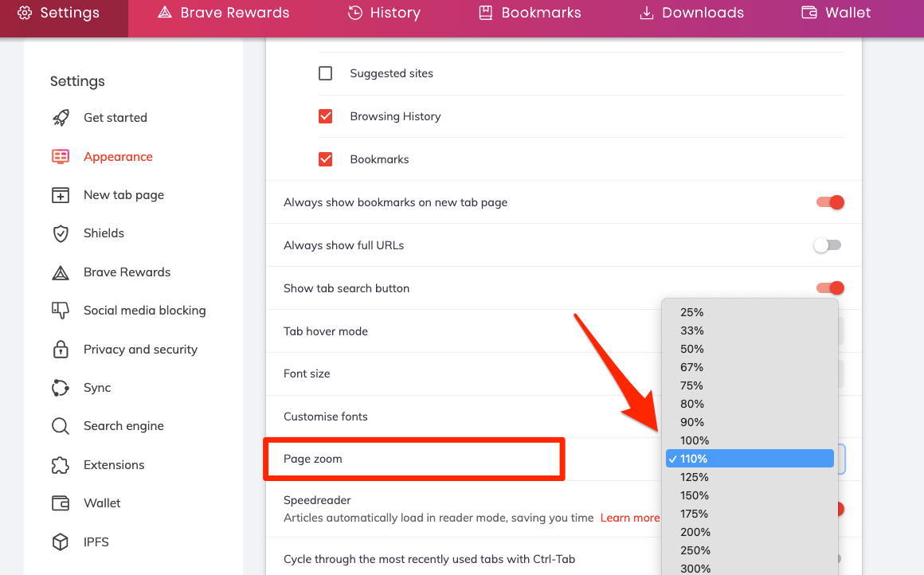Click the Brave Rewards triangle icon in sidebar

coord(61,272)
